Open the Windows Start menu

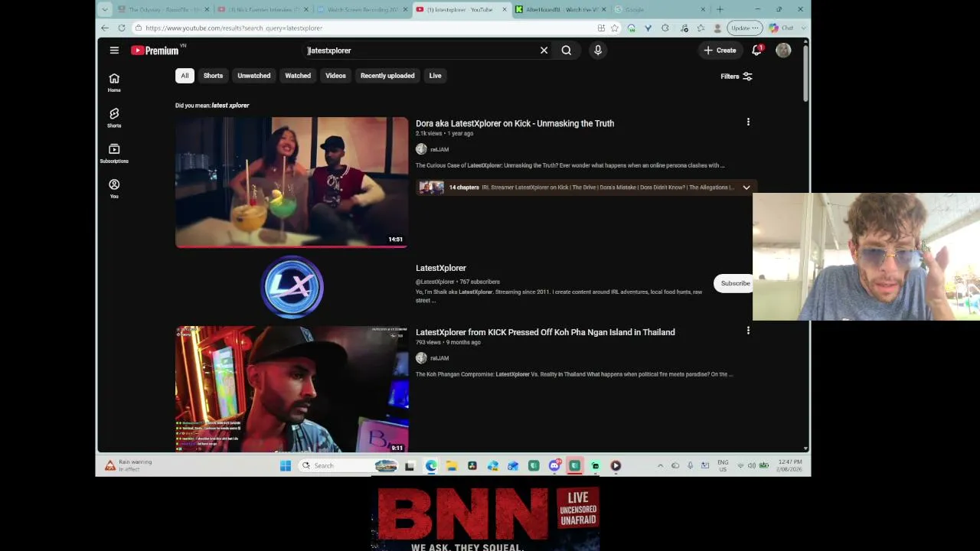[286, 465]
